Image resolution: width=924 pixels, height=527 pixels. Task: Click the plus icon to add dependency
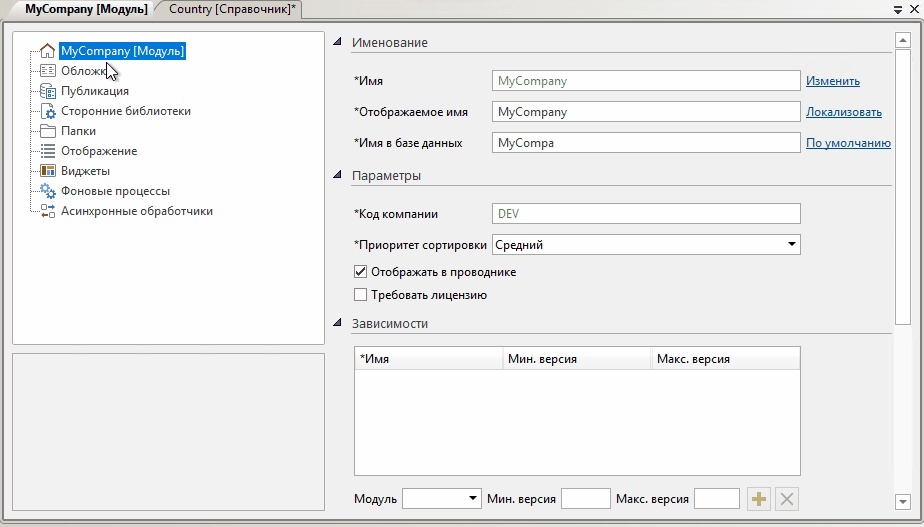pos(759,499)
